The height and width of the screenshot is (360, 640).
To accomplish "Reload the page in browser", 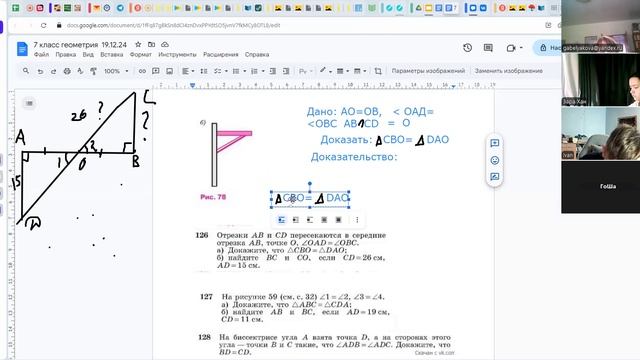I will tap(43, 25).
